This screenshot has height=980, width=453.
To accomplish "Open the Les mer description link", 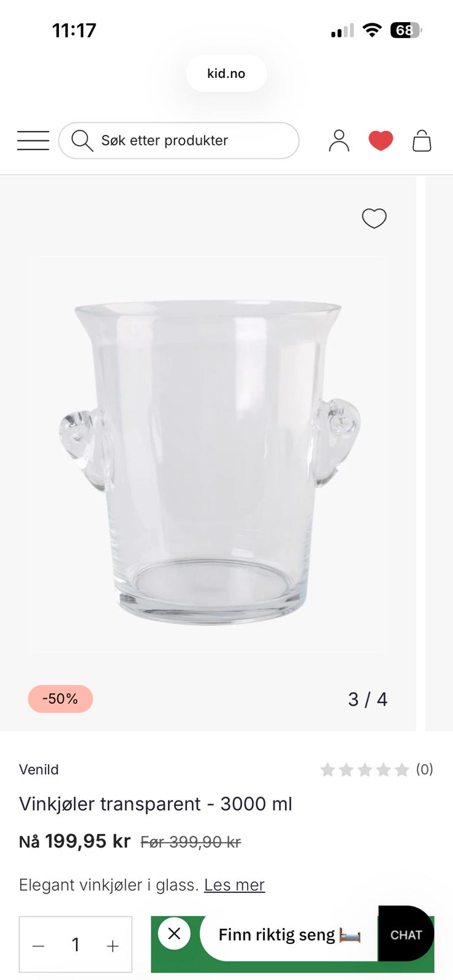I will (x=234, y=884).
